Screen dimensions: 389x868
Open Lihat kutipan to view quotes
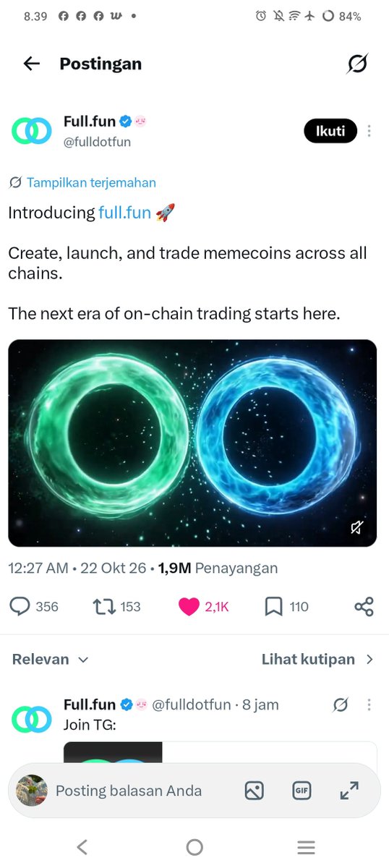coord(317,659)
